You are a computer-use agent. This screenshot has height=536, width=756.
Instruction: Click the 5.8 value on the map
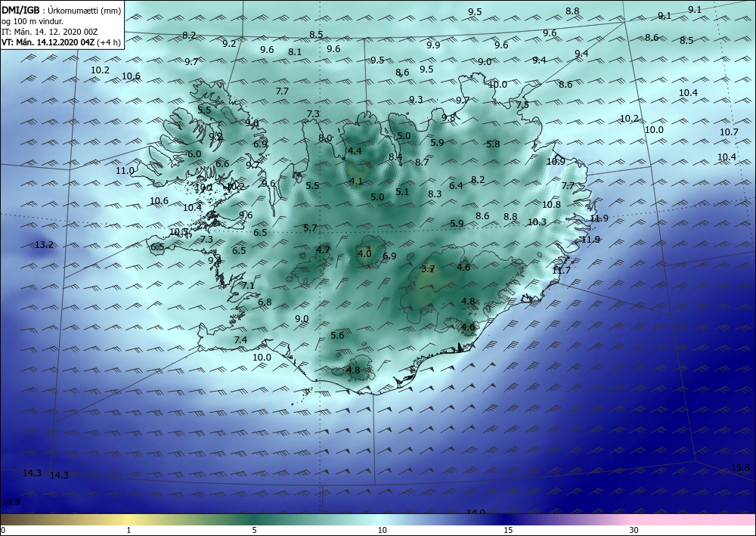493,144
